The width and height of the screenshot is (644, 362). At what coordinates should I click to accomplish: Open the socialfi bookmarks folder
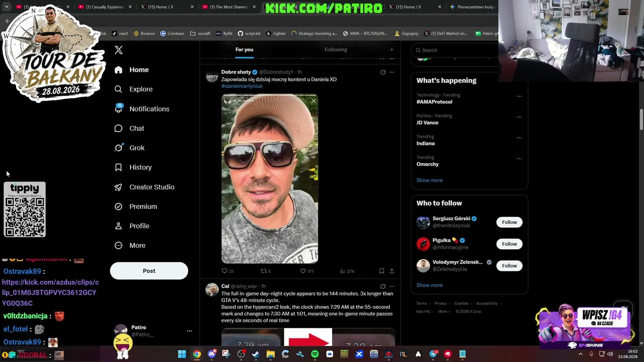(x=200, y=34)
